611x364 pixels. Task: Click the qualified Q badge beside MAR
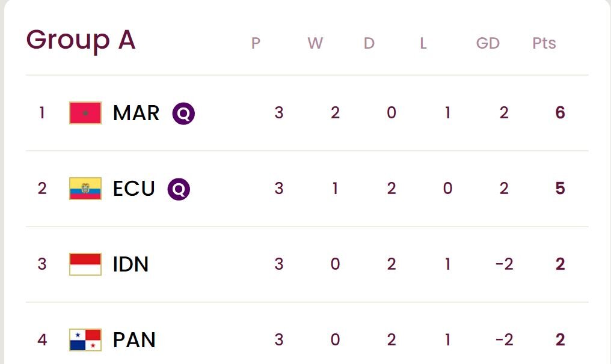(x=183, y=113)
